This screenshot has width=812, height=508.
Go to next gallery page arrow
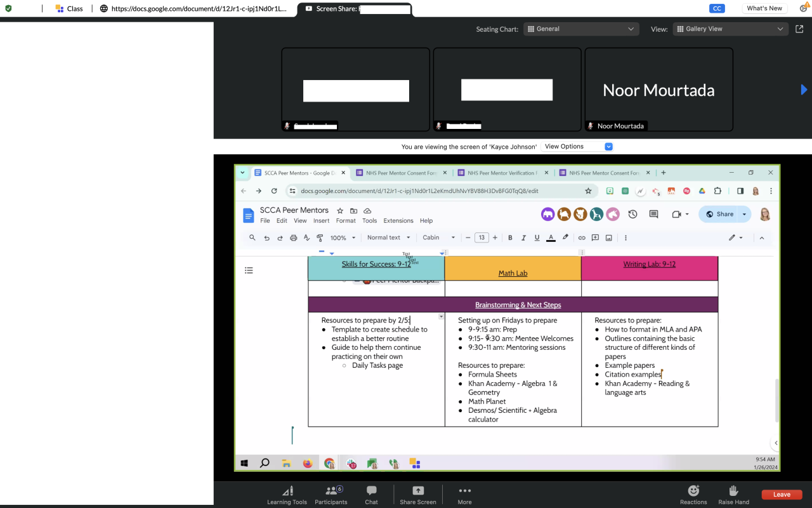804,90
